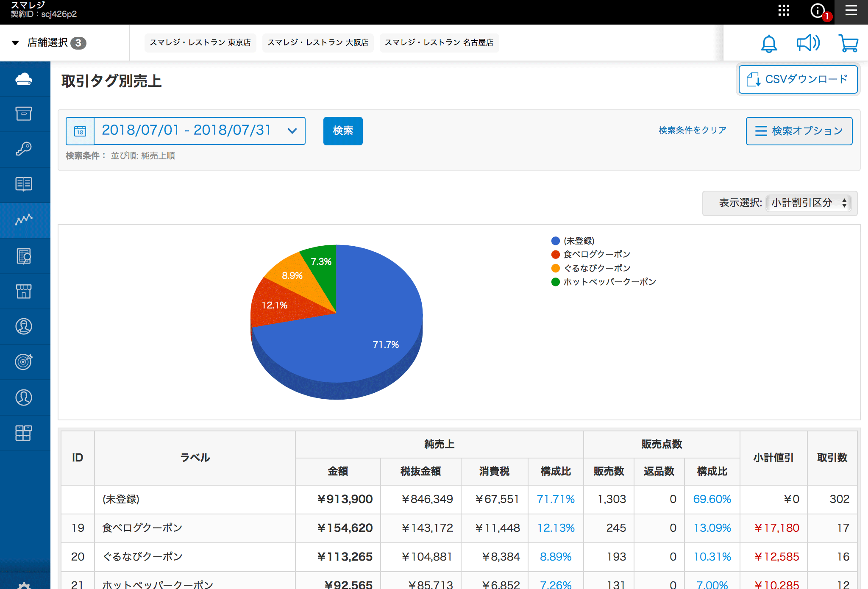Click the 返品数 column header

(659, 471)
